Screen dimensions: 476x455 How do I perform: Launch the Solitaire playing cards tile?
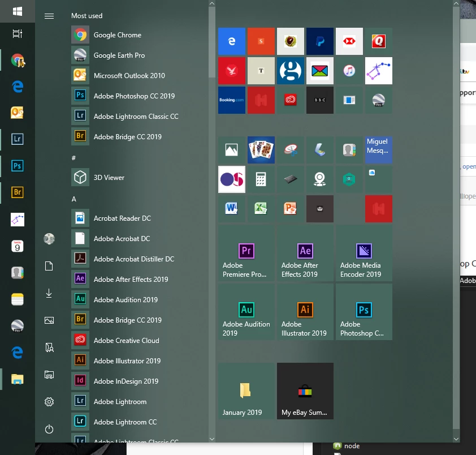click(261, 150)
